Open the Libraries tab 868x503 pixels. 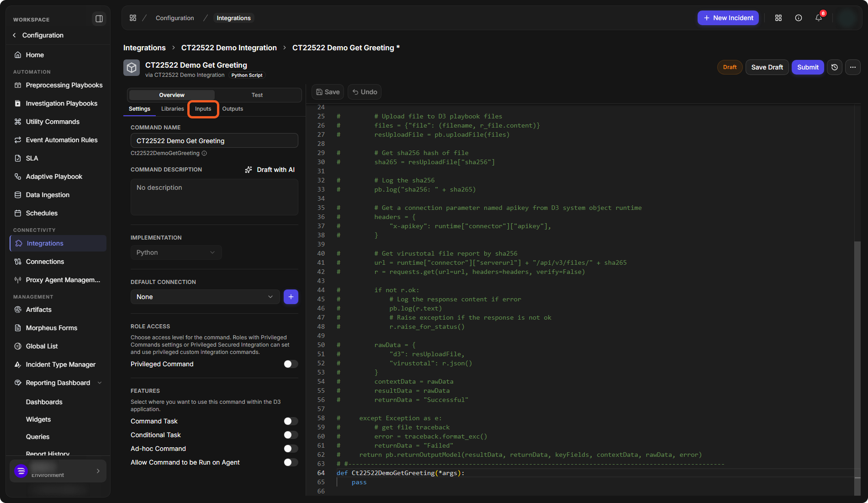click(x=173, y=109)
